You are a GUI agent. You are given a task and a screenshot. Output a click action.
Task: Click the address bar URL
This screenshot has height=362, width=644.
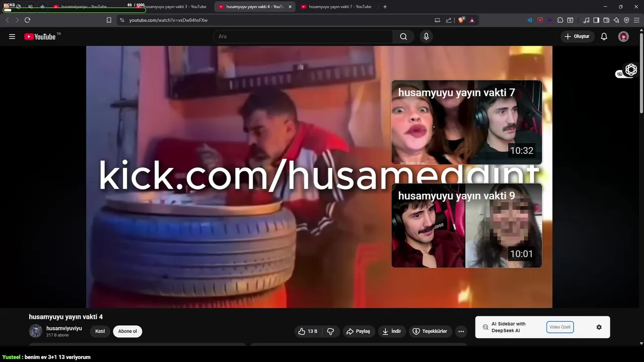[x=168, y=20]
